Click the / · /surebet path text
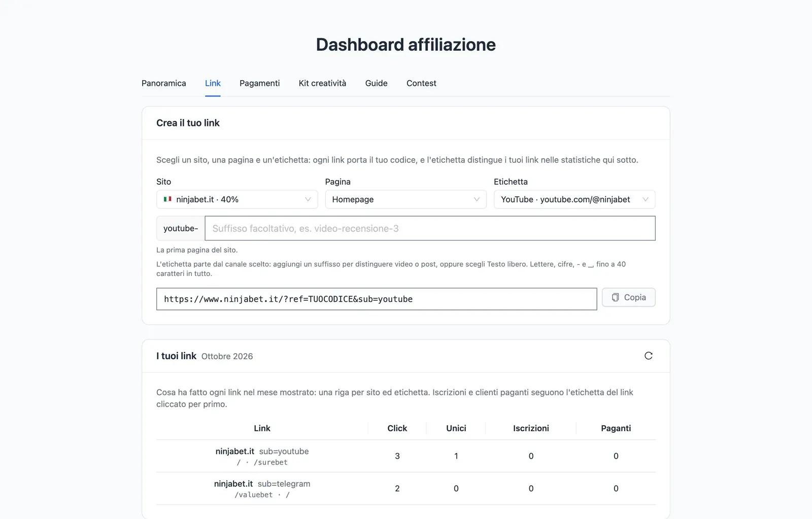Image resolution: width=812 pixels, height=519 pixels. (x=262, y=462)
